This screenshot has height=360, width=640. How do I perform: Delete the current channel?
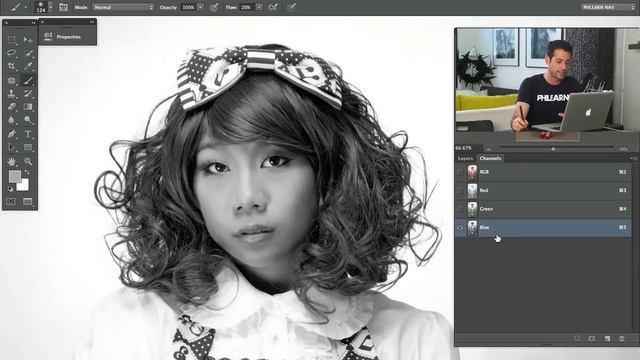coord(622,338)
